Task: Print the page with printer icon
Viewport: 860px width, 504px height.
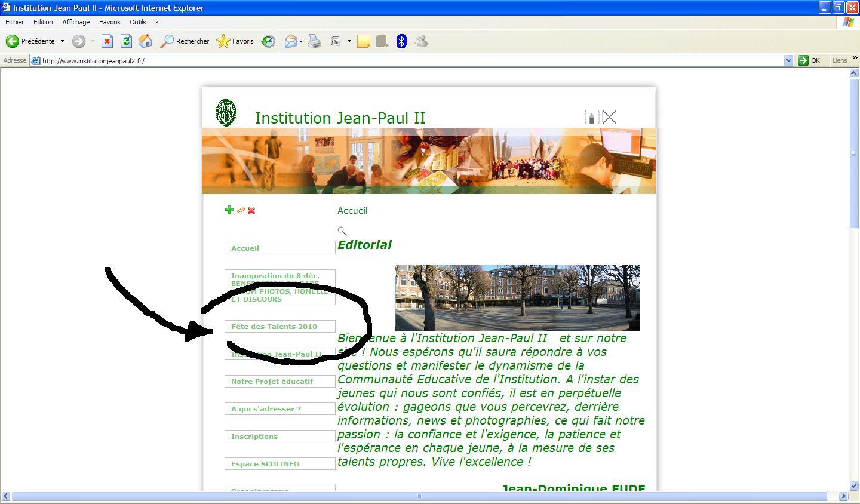Action: [315, 41]
